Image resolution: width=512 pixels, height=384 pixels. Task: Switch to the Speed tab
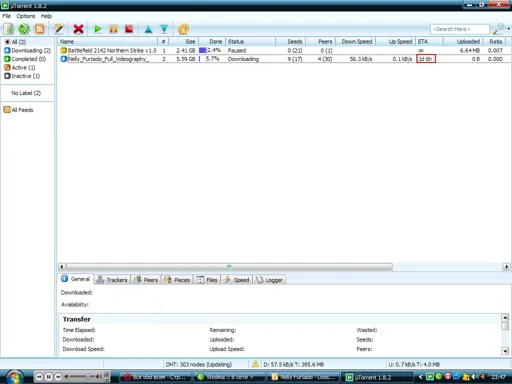(x=236, y=280)
